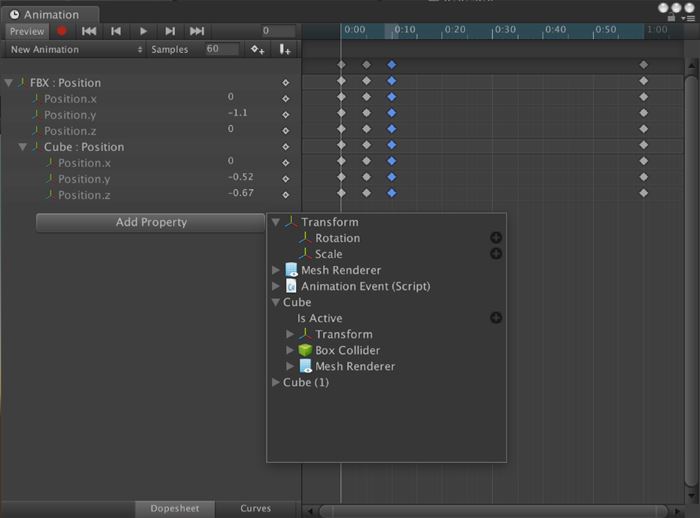Switch to Curves view
The width and height of the screenshot is (700, 518).
255,508
